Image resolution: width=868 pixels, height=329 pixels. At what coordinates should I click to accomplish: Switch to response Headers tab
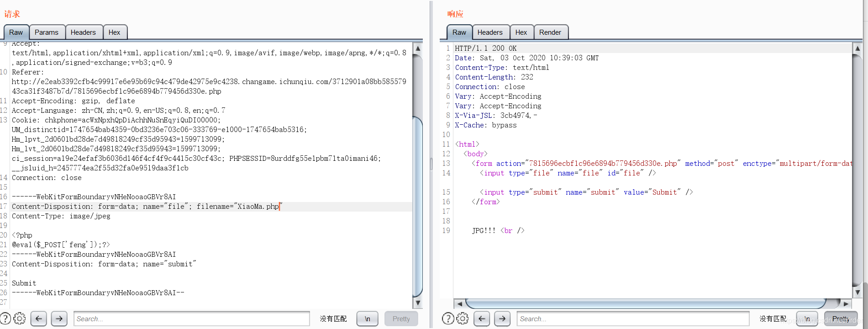point(490,32)
